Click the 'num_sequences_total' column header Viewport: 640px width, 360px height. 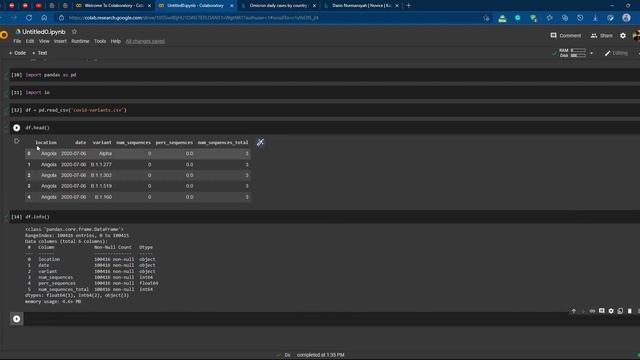(x=223, y=142)
